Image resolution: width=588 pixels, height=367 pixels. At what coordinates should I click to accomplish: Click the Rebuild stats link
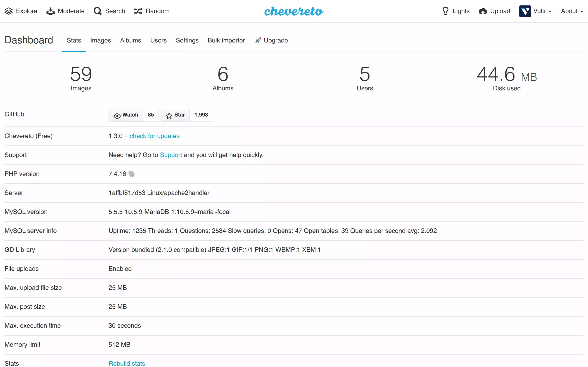click(127, 363)
